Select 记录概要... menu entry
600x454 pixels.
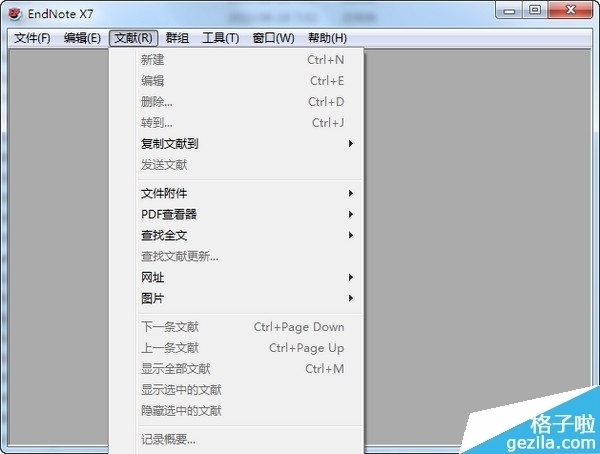pyautogui.click(x=236, y=439)
